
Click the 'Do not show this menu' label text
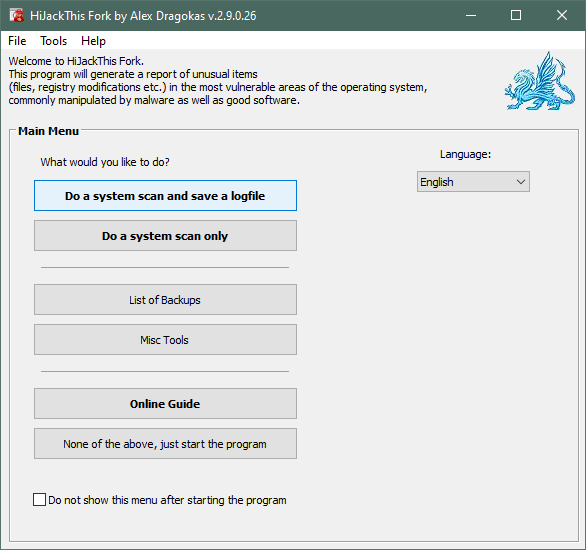[167, 500]
